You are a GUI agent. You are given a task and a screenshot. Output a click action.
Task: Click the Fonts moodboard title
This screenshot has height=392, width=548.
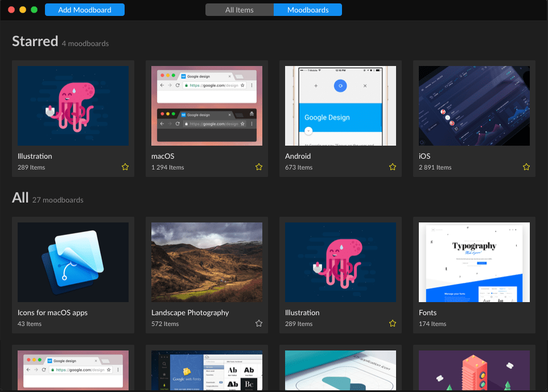click(x=427, y=313)
